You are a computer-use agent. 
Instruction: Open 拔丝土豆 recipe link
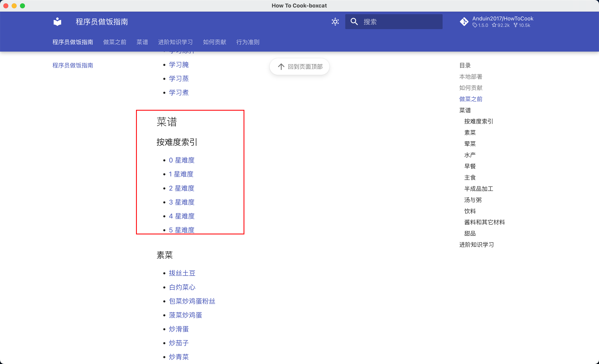182,273
